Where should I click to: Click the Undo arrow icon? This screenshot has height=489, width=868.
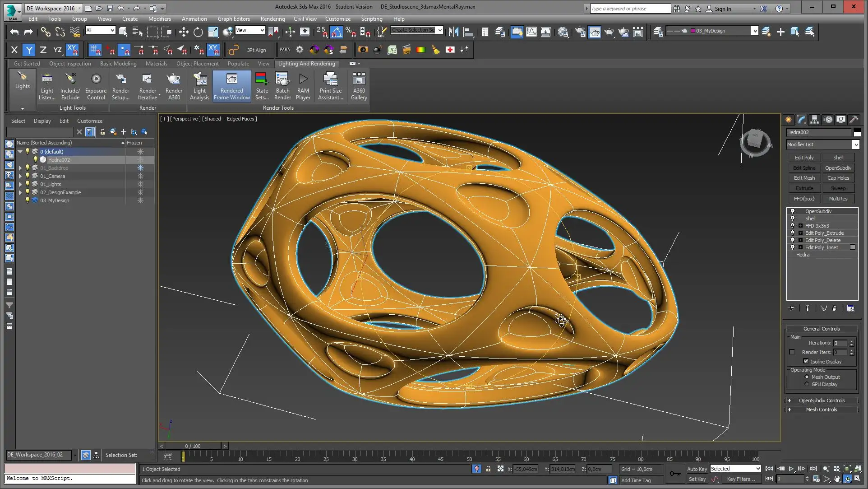click(x=14, y=32)
